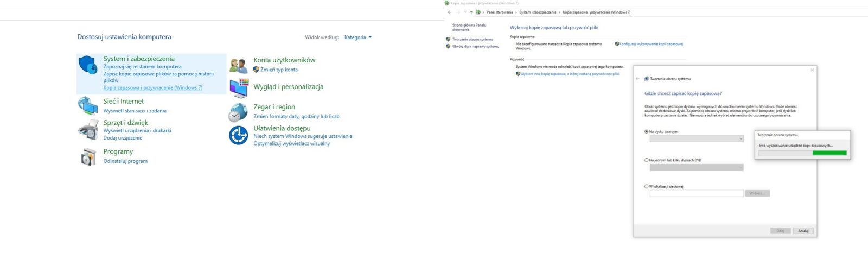This screenshot has height=259, width=868.
Task: Click Panel sterowania breadcrumb
Action: pyautogui.click(x=500, y=12)
